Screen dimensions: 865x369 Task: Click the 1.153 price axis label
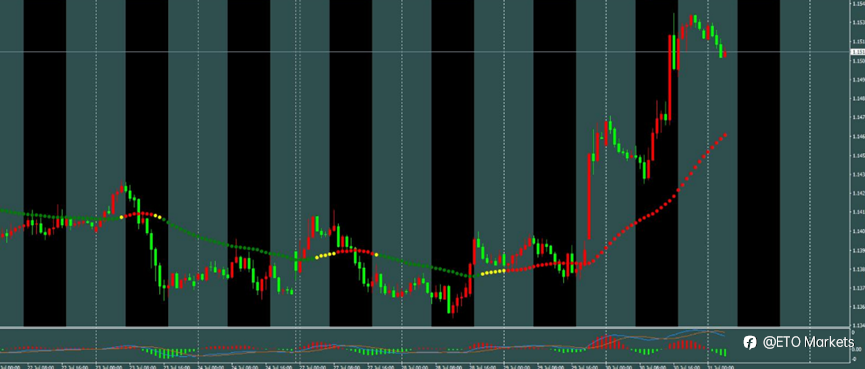[x=858, y=23]
